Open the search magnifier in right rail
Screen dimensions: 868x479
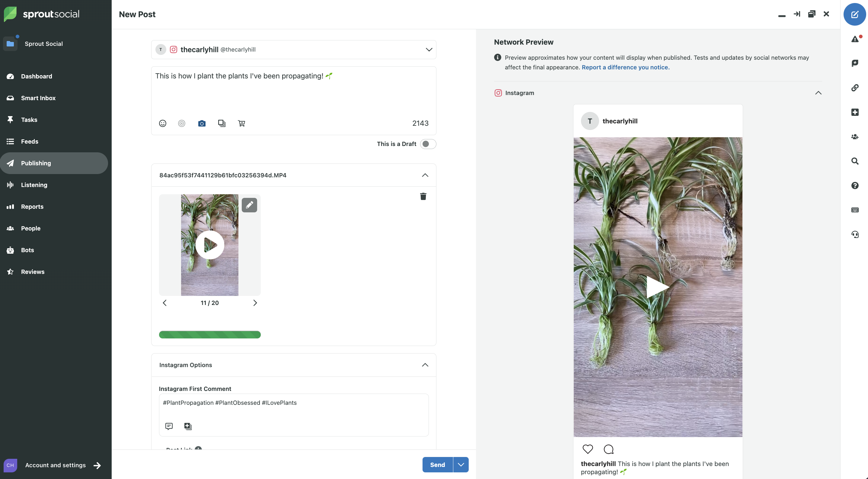click(x=855, y=161)
